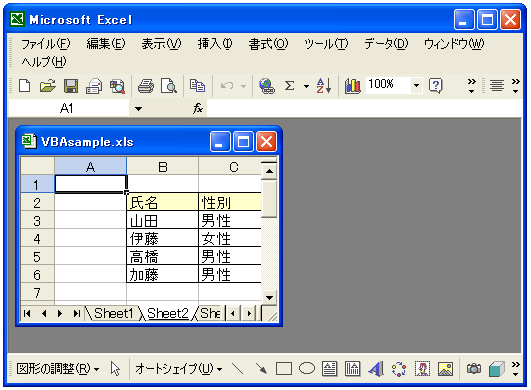This screenshot has width=531, height=390.
Task: Click the Insert Hyperlink globe icon
Action: click(267, 86)
